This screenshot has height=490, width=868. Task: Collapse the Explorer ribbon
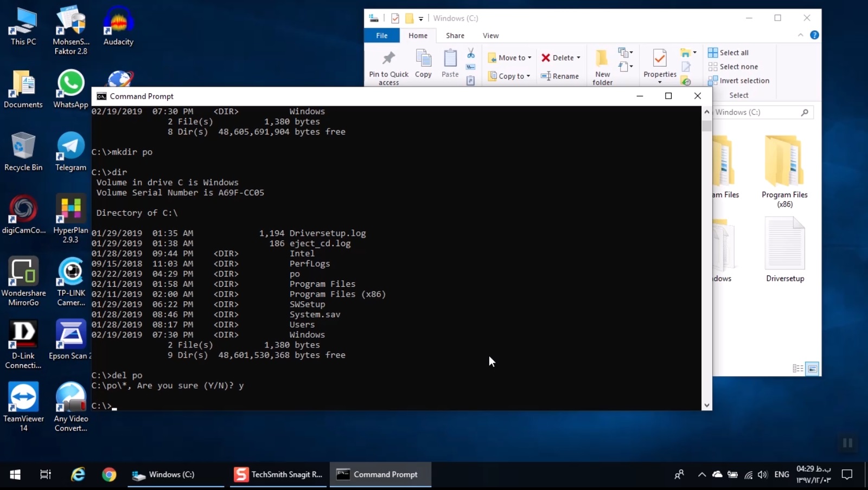click(801, 35)
